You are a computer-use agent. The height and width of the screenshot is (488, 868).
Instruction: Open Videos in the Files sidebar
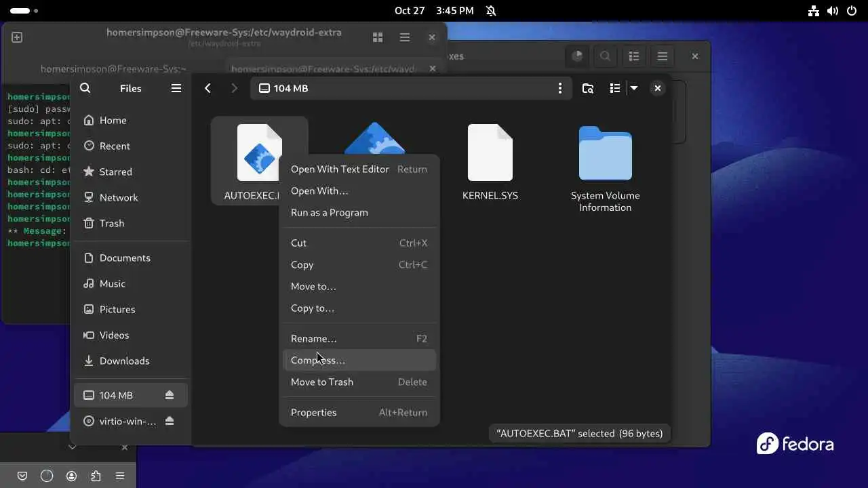[x=130, y=335]
